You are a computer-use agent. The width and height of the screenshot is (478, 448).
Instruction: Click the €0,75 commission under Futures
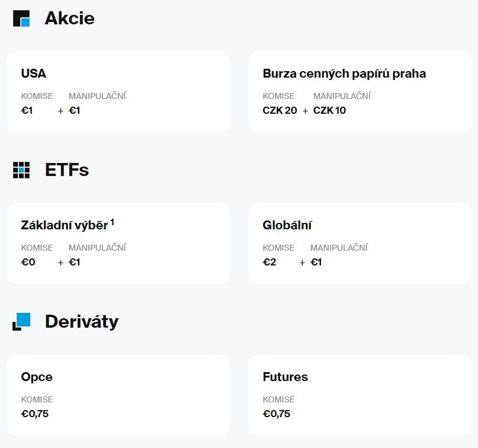(277, 414)
